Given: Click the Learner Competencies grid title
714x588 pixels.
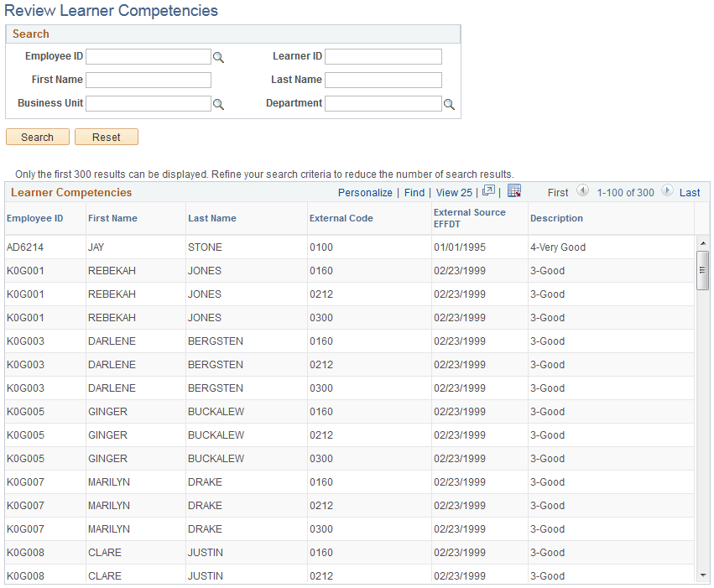Looking at the screenshot, I should click(x=71, y=193).
